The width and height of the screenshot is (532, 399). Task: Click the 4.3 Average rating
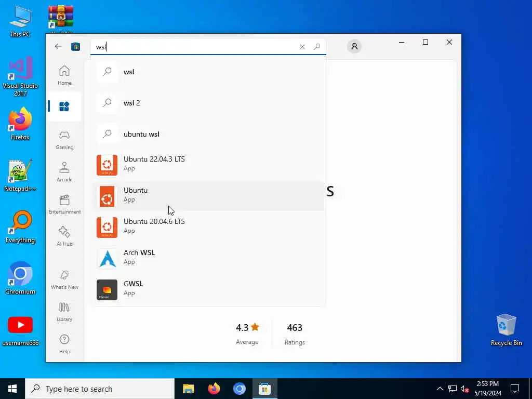pyautogui.click(x=247, y=334)
